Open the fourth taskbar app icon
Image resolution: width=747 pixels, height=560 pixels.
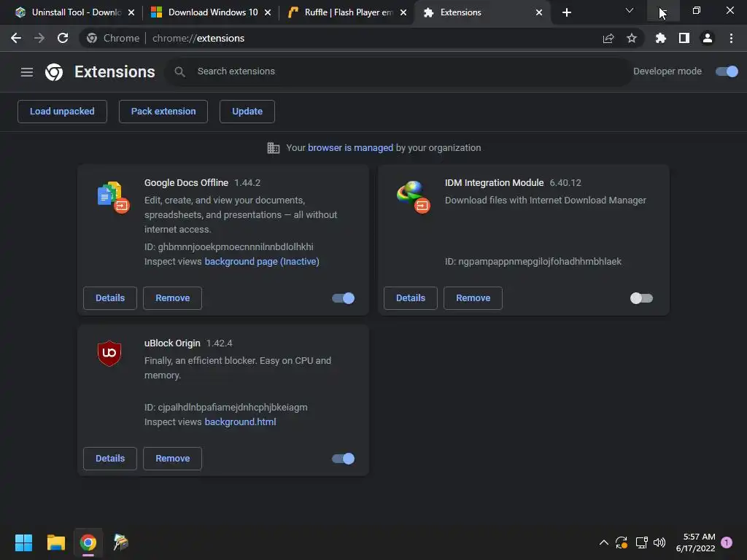click(120, 542)
